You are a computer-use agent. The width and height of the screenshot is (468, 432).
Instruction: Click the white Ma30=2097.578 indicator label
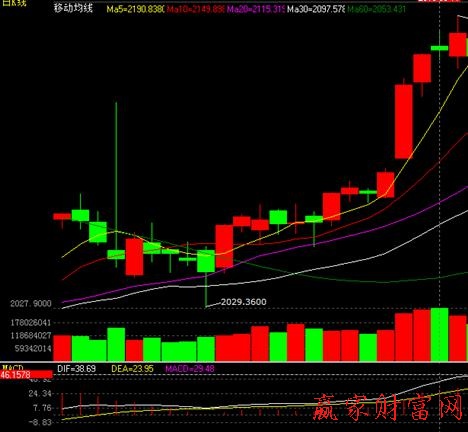point(316,9)
